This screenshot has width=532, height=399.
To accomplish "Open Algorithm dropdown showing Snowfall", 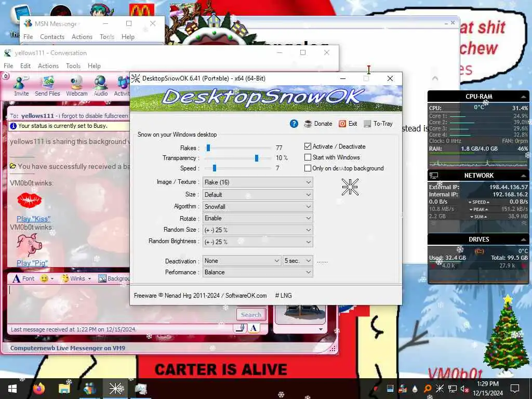I will [258, 207].
